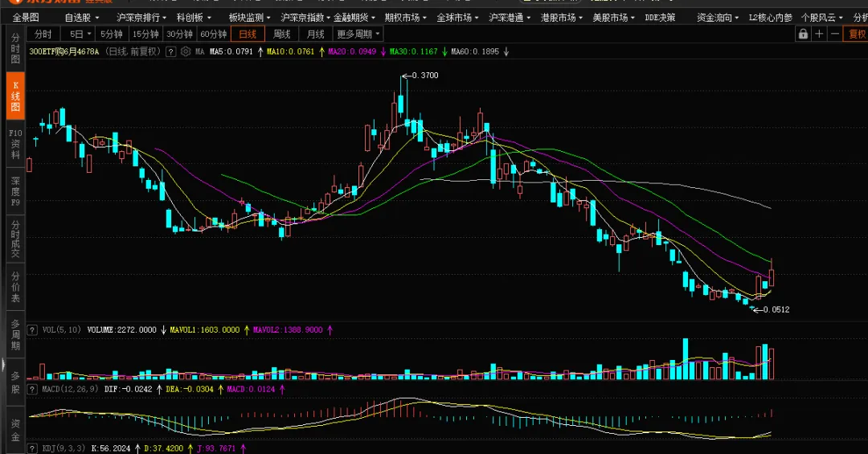Open the 全球市场 dropdown menu
The width and height of the screenshot is (868, 454).
click(x=458, y=18)
